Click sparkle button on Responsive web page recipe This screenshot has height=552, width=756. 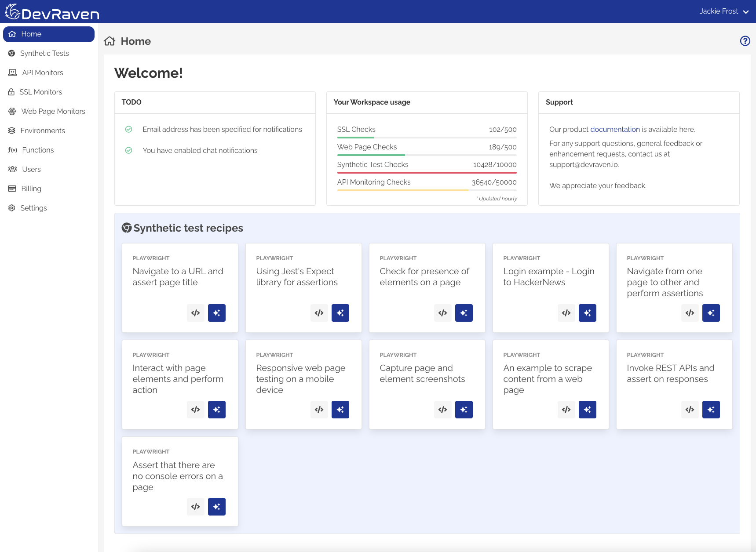coord(340,410)
